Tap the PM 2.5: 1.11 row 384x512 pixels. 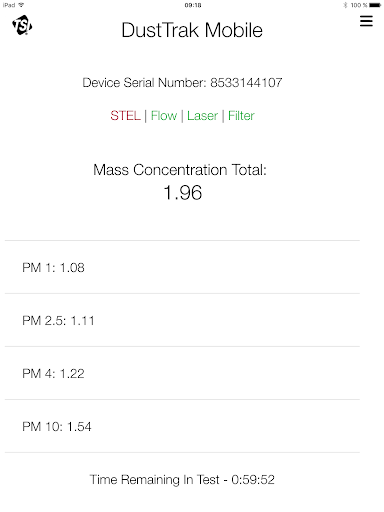click(182, 320)
